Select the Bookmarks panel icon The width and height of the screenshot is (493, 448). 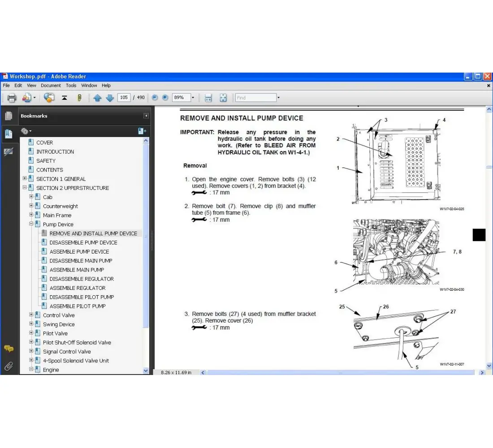[x=9, y=133]
